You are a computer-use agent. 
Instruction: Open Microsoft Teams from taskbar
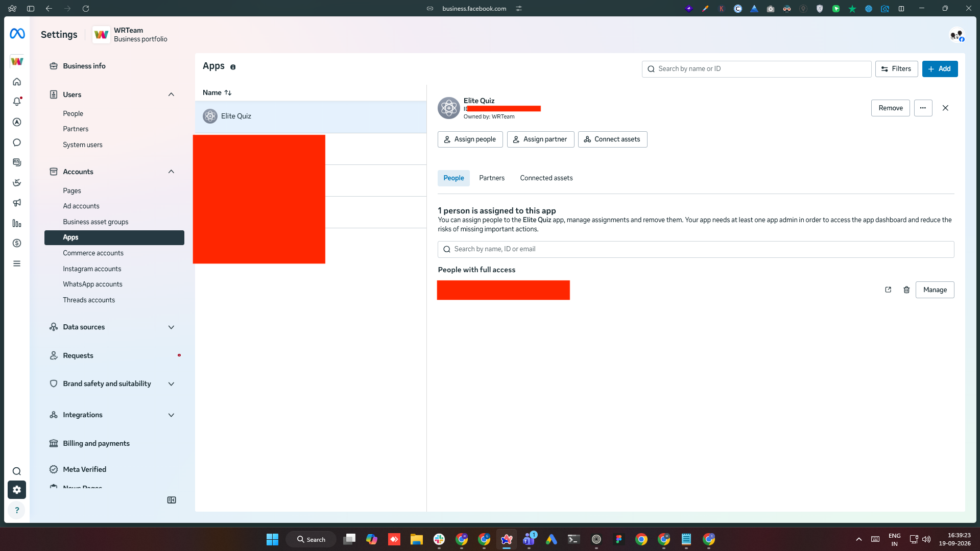point(529,539)
